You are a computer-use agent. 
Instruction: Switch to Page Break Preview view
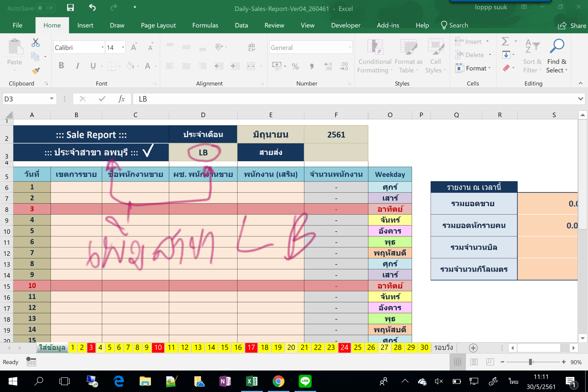pos(490,362)
